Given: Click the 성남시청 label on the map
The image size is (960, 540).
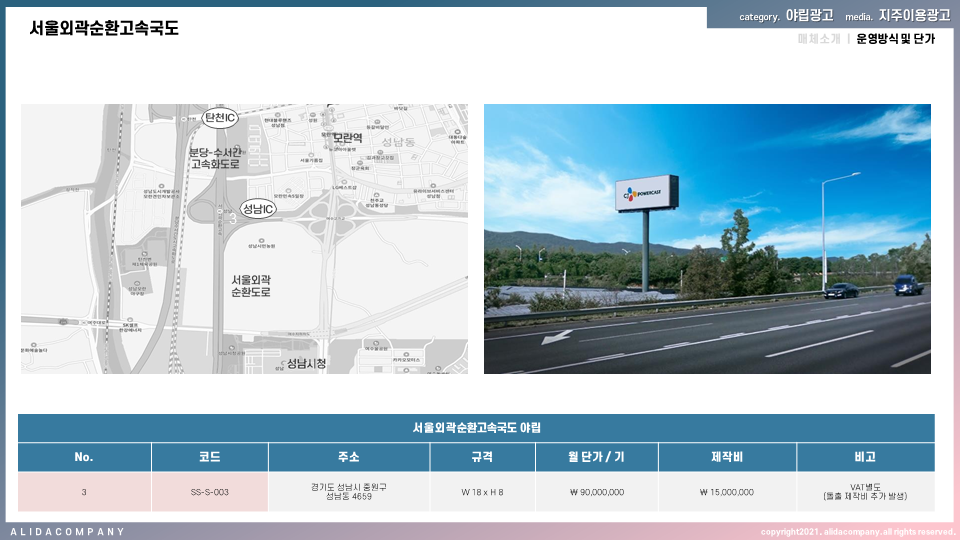Looking at the screenshot, I should pos(306,363).
